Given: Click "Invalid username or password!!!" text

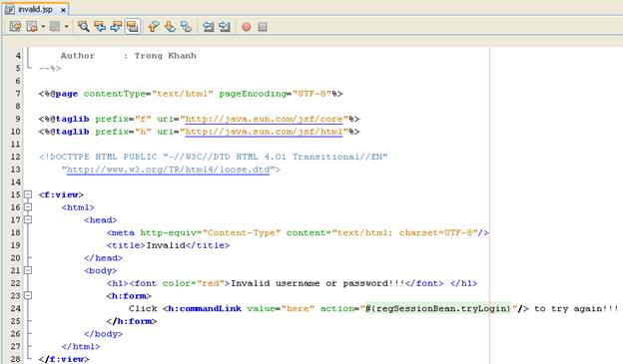Looking at the screenshot, I should 317,283.
